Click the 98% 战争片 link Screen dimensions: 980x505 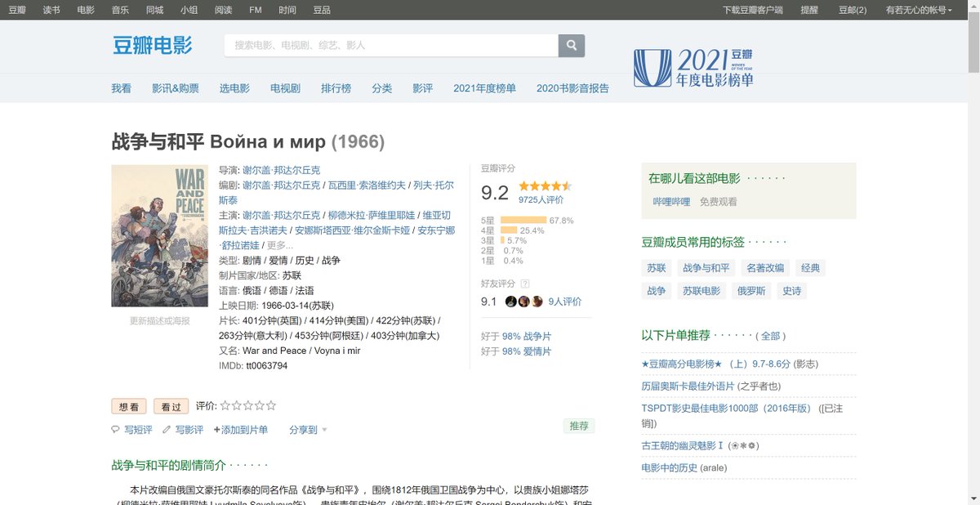(527, 336)
